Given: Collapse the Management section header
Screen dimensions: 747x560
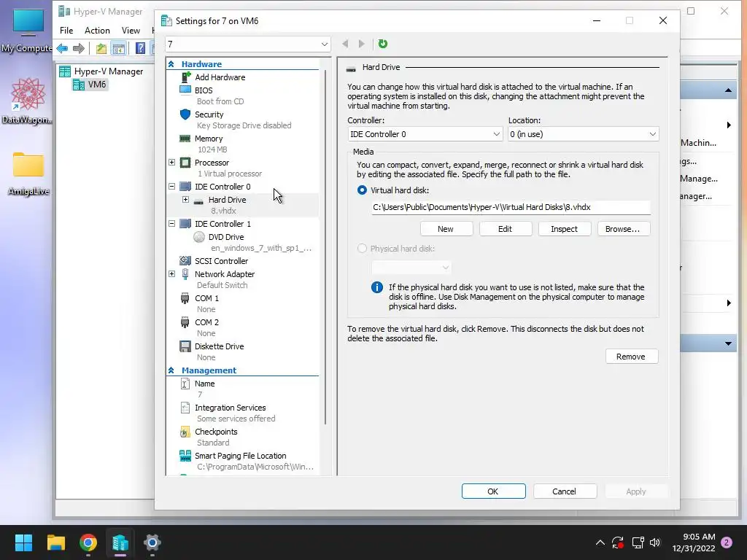Looking at the screenshot, I should (171, 370).
